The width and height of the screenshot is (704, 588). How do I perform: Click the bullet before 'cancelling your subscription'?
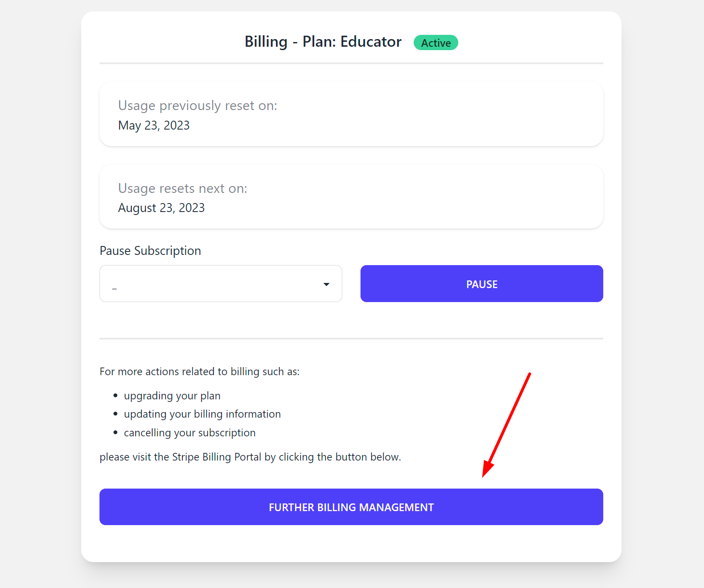point(115,433)
